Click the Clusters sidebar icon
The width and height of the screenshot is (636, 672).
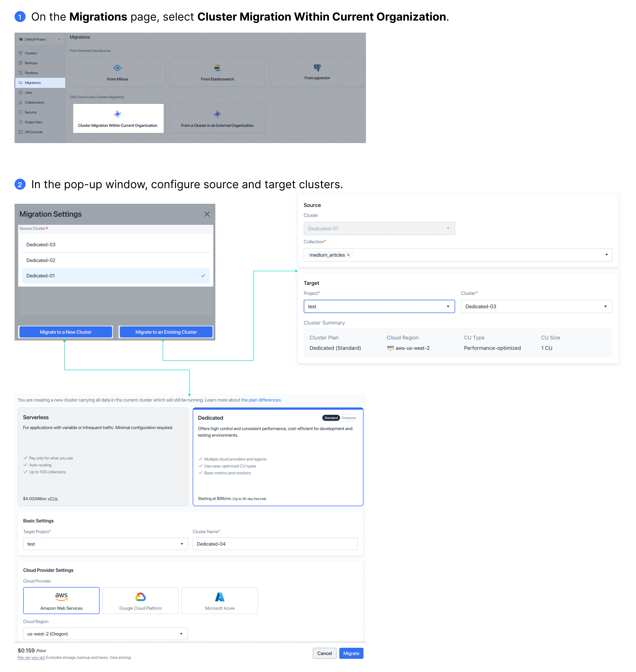(20, 53)
